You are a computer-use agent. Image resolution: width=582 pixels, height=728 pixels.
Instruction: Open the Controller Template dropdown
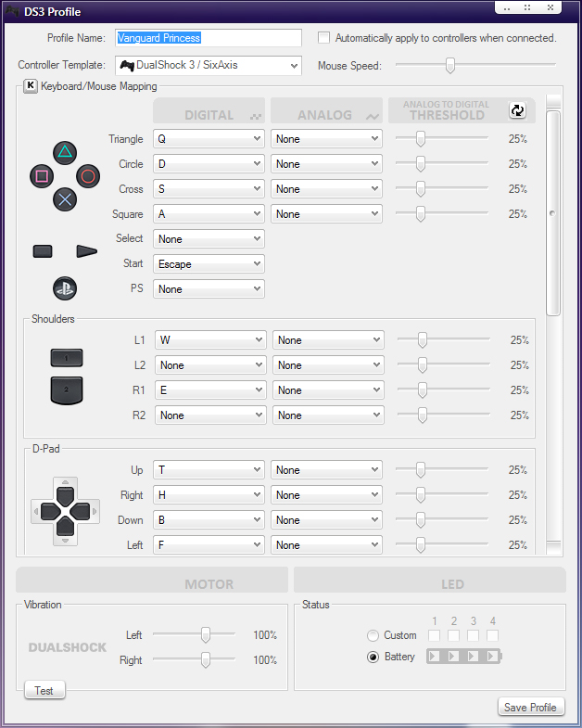(209, 66)
